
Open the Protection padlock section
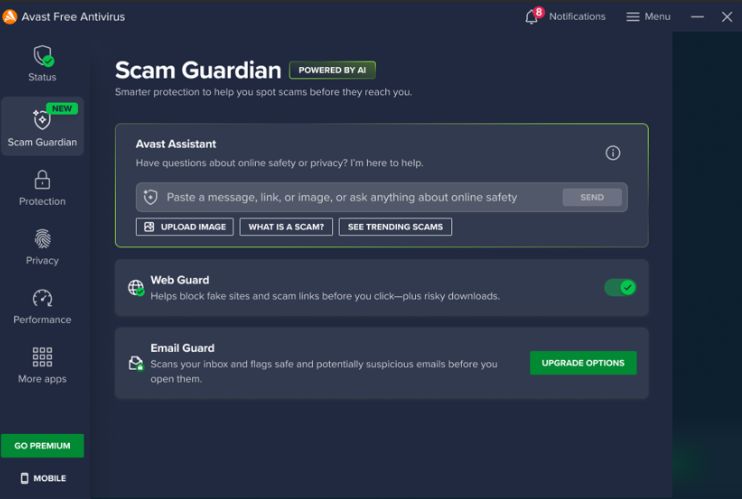click(42, 180)
